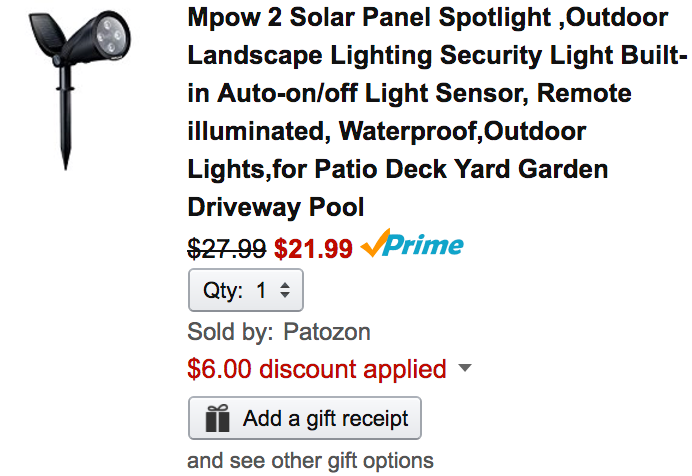Click the Qty up-down stepper arrows

point(284,291)
